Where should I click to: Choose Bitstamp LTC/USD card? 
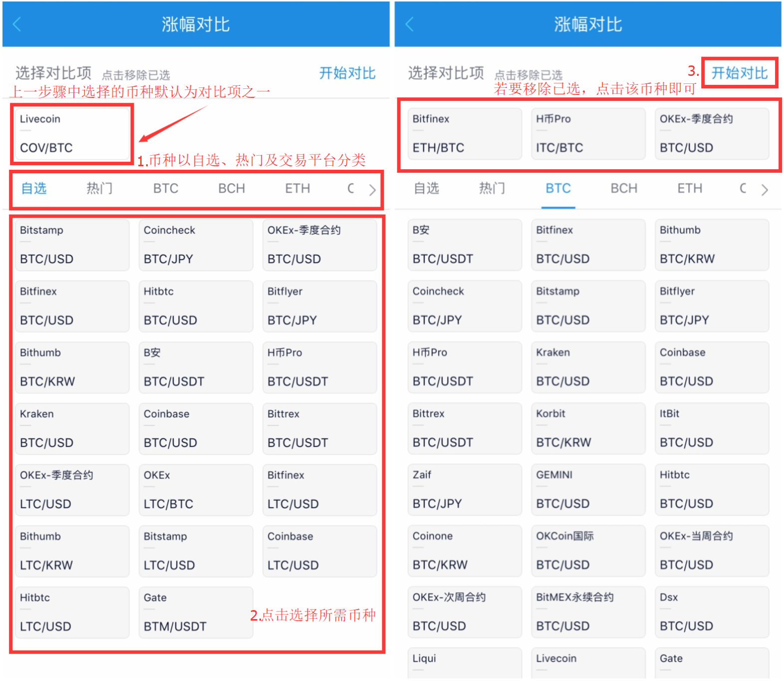click(x=196, y=551)
